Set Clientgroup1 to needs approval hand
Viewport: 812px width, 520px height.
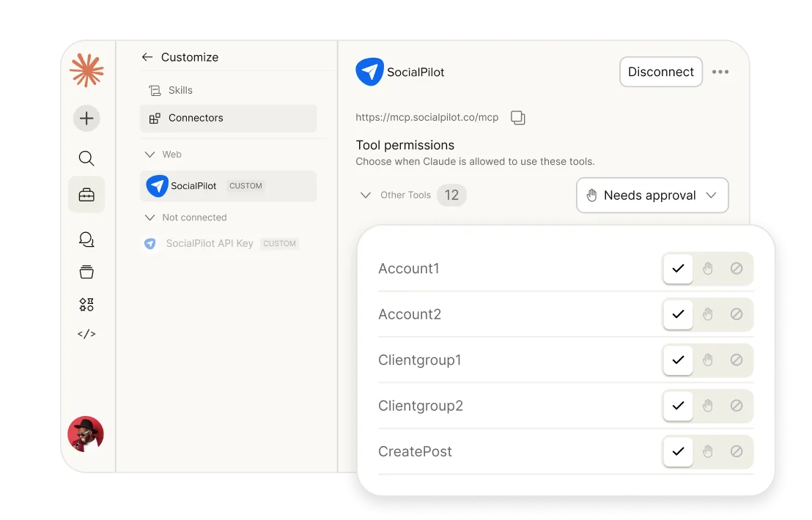(707, 360)
